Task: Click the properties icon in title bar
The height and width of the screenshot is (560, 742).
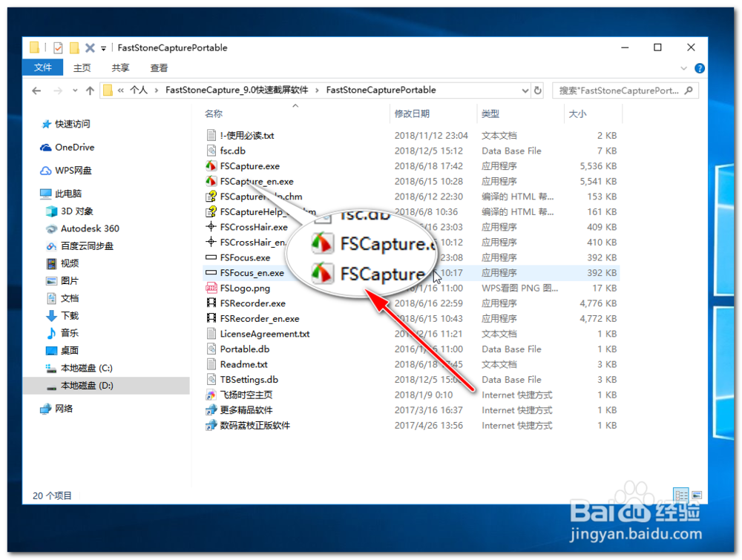Action: click(x=58, y=47)
